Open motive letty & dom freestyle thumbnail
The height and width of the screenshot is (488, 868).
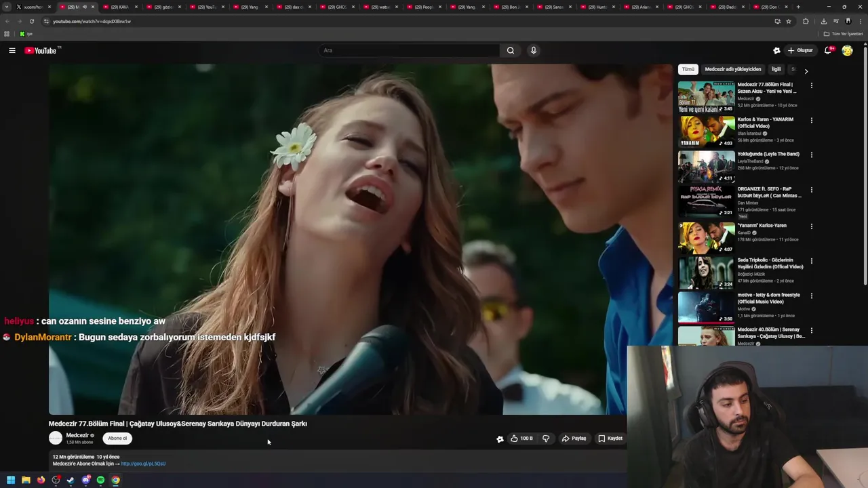(x=706, y=307)
